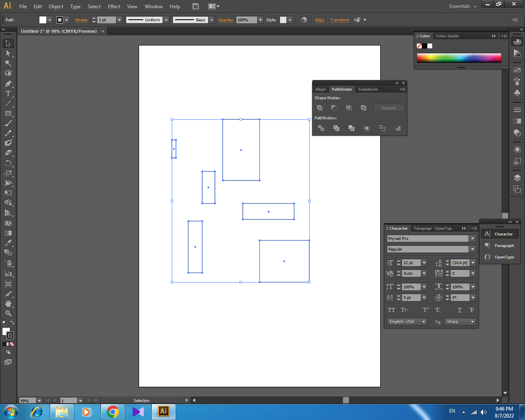The image size is (525, 420).
Task: Choose the Eraser tool
Action: 8,153
